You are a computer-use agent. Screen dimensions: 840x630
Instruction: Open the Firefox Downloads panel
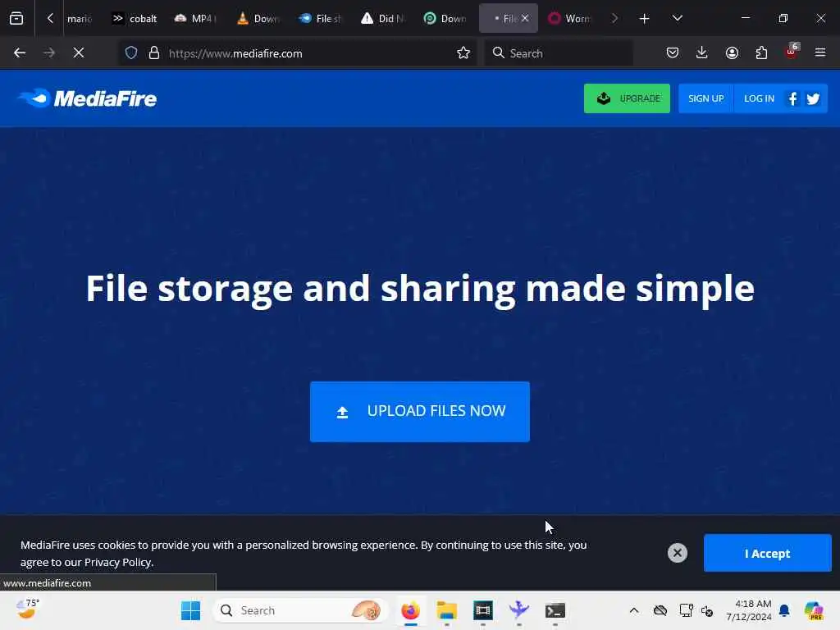click(702, 53)
